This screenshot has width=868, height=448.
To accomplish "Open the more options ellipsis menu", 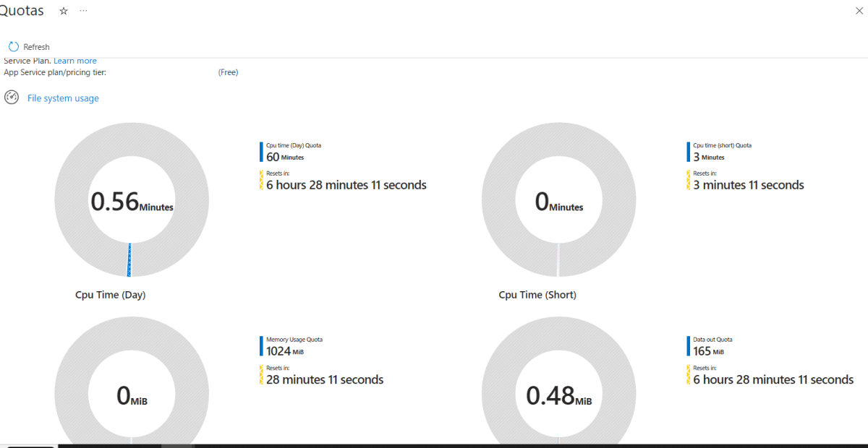I will (84, 11).
